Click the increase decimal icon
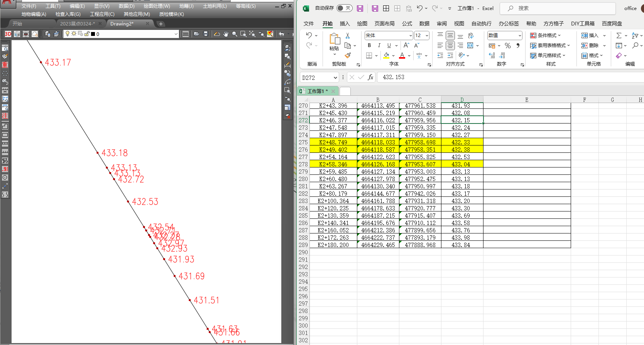Screen dimensions: 644x345 click(492, 56)
